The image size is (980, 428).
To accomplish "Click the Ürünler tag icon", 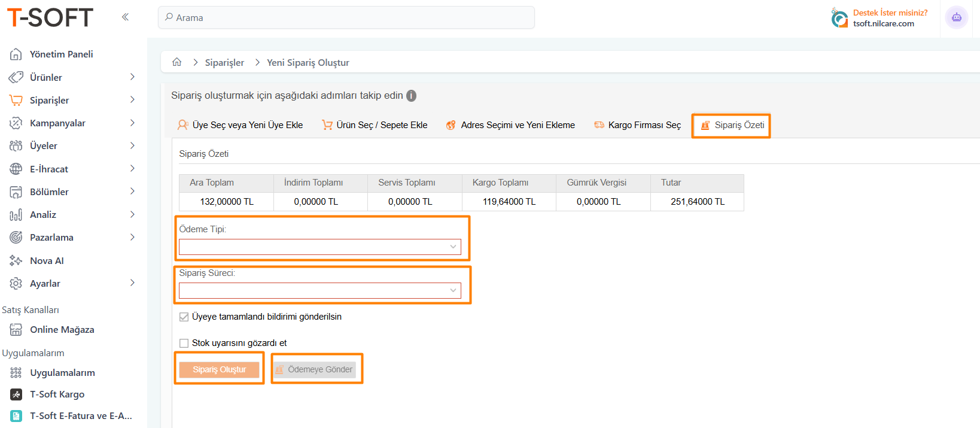I will (16, 77).
